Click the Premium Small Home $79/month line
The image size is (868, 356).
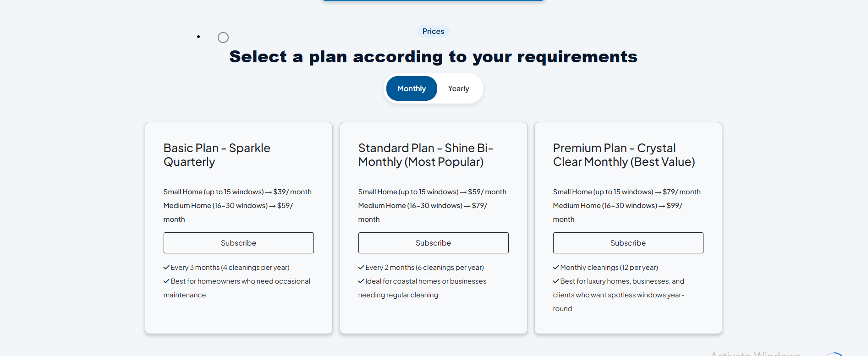coord(626,192)
